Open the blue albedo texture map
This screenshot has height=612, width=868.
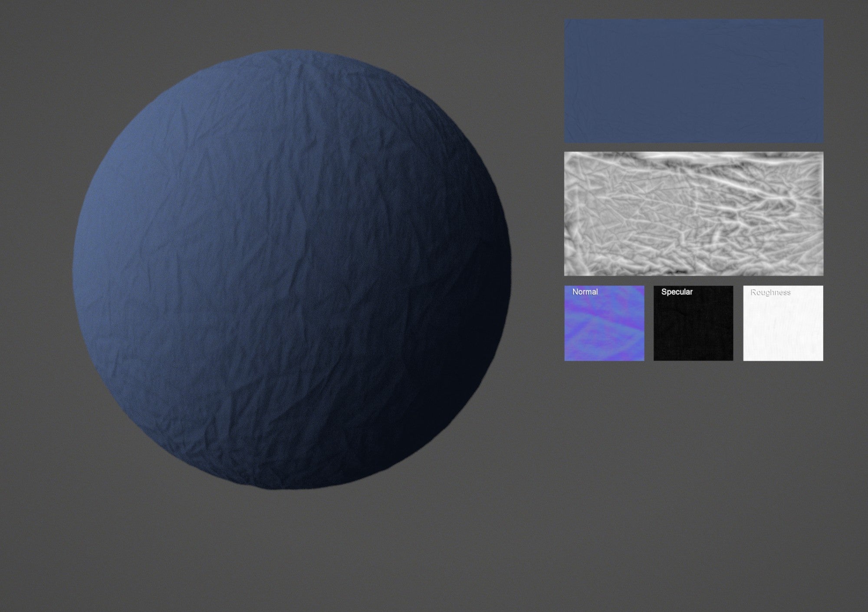click(694, 81)
